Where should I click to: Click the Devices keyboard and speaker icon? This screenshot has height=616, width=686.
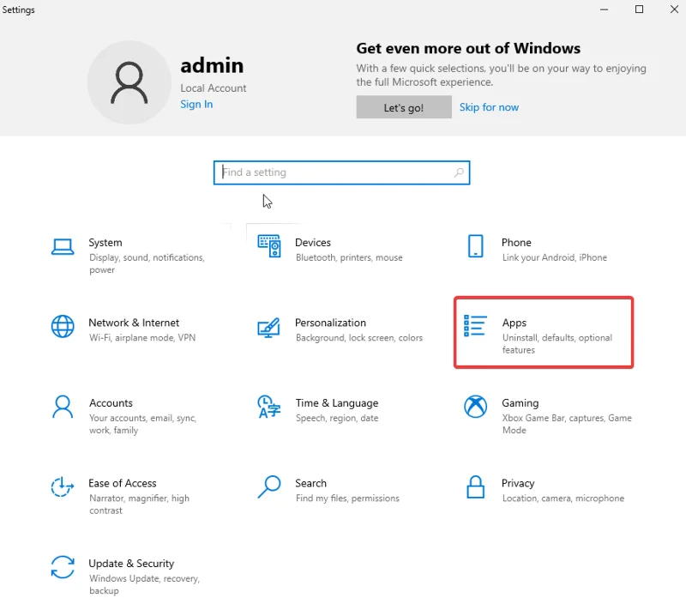pyautogui.click(x=269, y=246)
